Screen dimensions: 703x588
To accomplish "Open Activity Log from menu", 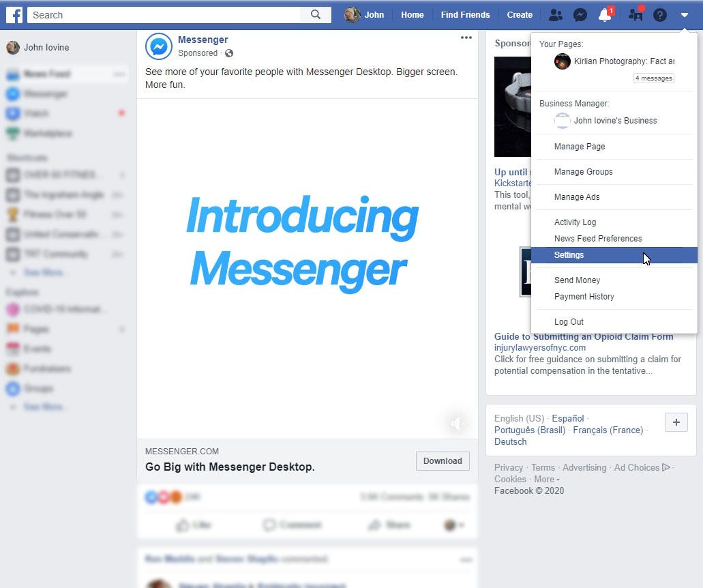I will coord(575,222).
